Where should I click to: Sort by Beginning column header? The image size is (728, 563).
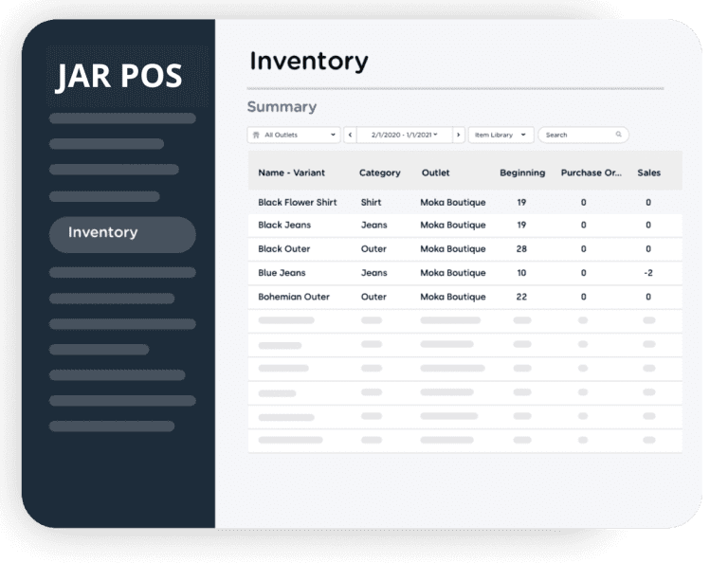[x=522, y=173]
